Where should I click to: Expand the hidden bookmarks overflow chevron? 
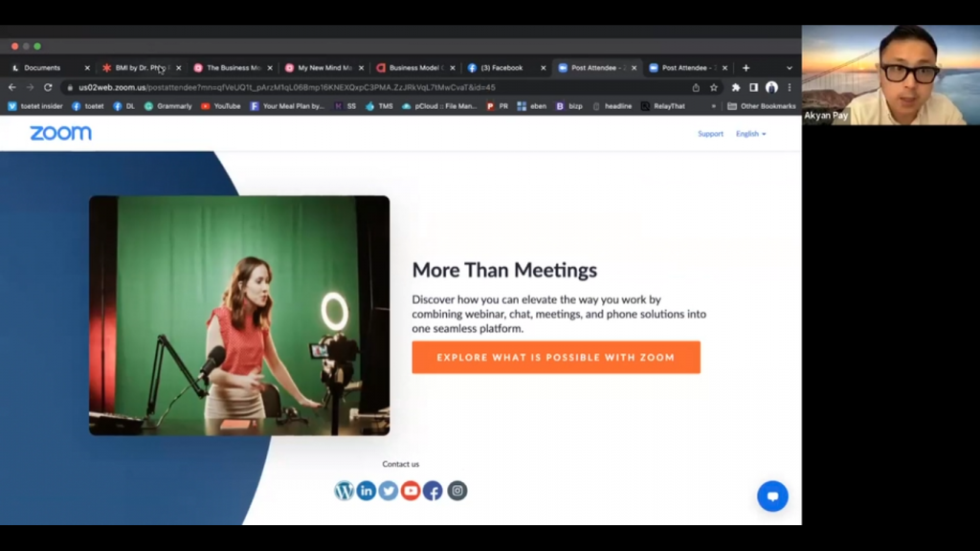click(x=714, y=106)
